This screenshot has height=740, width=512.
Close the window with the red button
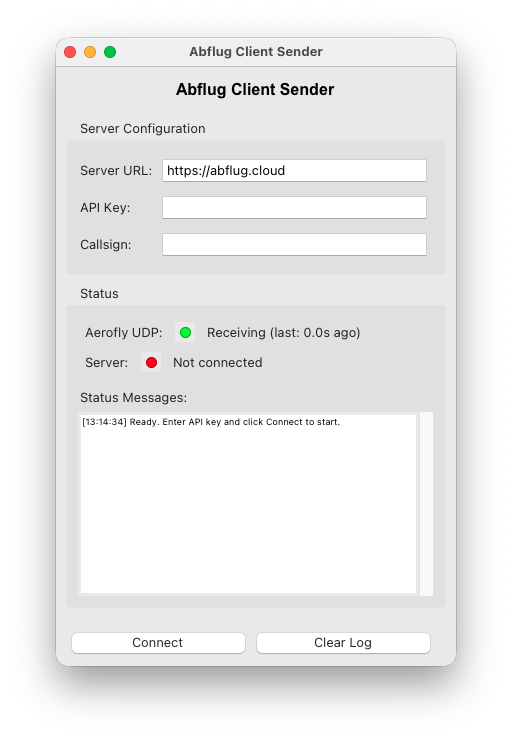(x=70, y=52)
